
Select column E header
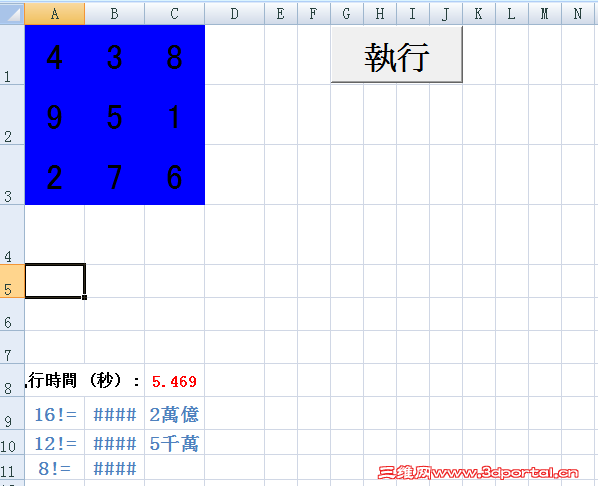click(x=281, y=14)
